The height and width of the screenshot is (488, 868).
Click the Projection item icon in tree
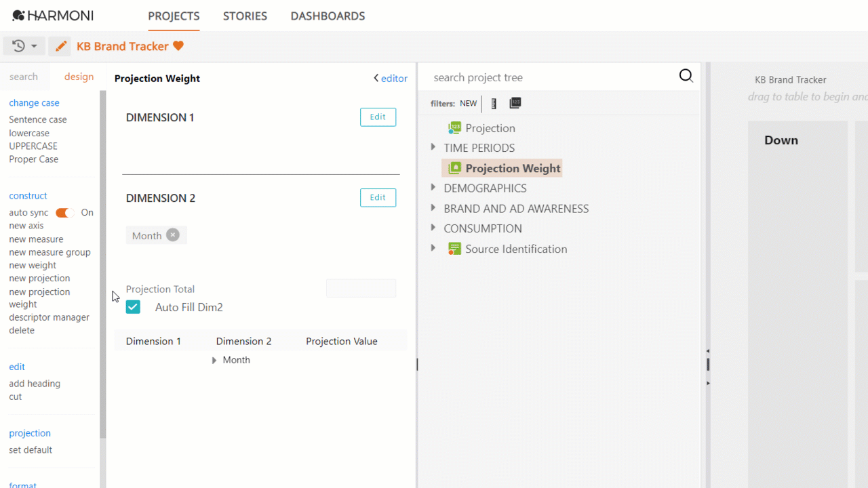[454, 128]
